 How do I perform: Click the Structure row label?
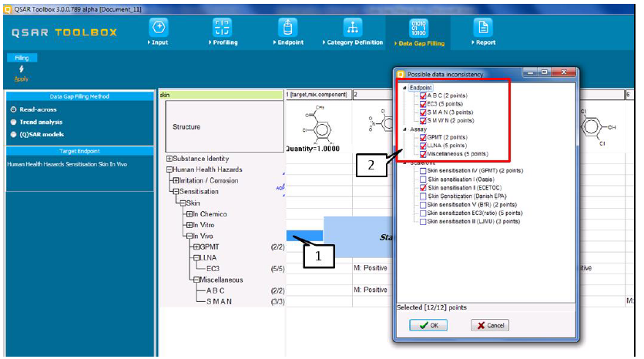[186, 127]
